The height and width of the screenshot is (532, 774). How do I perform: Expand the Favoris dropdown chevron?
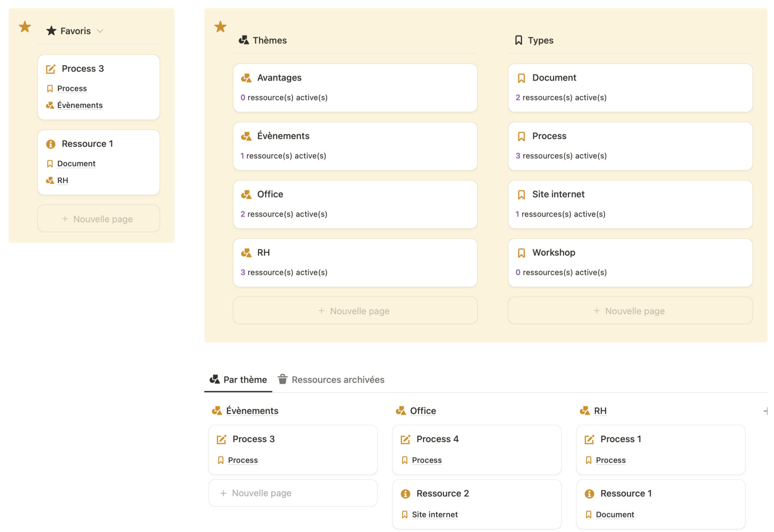click(x=100, y=31)
